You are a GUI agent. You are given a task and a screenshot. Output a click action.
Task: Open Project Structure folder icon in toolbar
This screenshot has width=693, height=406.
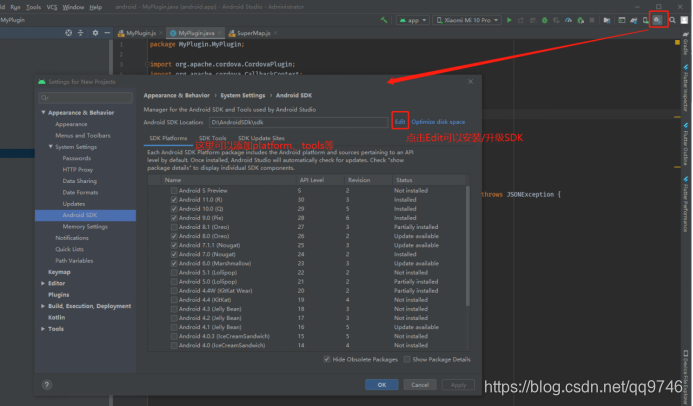(607, 20)
